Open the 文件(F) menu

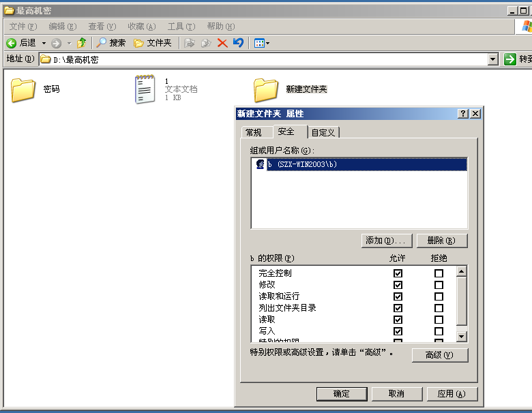pyautogui.click(x=23, y=27)
